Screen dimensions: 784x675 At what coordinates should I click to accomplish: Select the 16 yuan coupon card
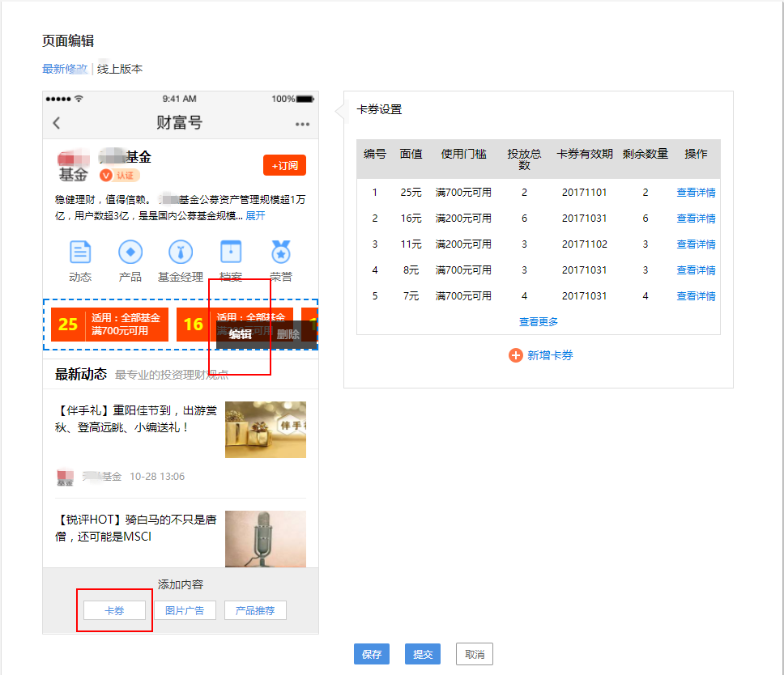[x=235, y=325]
